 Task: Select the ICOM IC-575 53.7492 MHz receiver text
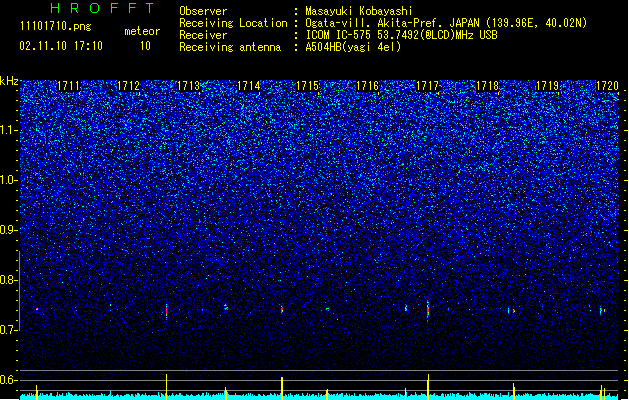coord(402,35)
